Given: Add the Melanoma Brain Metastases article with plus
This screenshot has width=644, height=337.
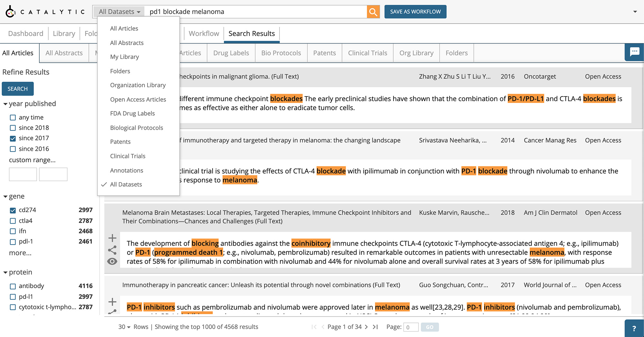Looking at the screenshot, I should click(112, 238).
